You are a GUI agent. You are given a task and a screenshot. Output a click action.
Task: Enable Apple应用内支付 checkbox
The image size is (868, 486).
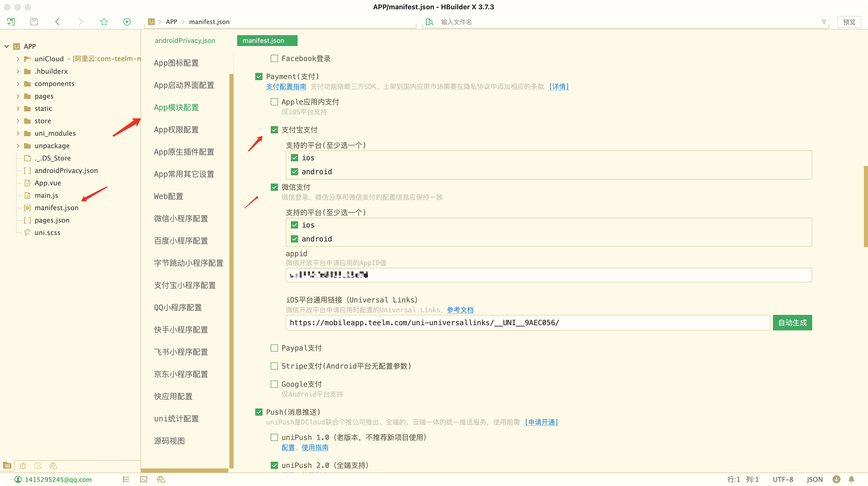tap(274, 102)
